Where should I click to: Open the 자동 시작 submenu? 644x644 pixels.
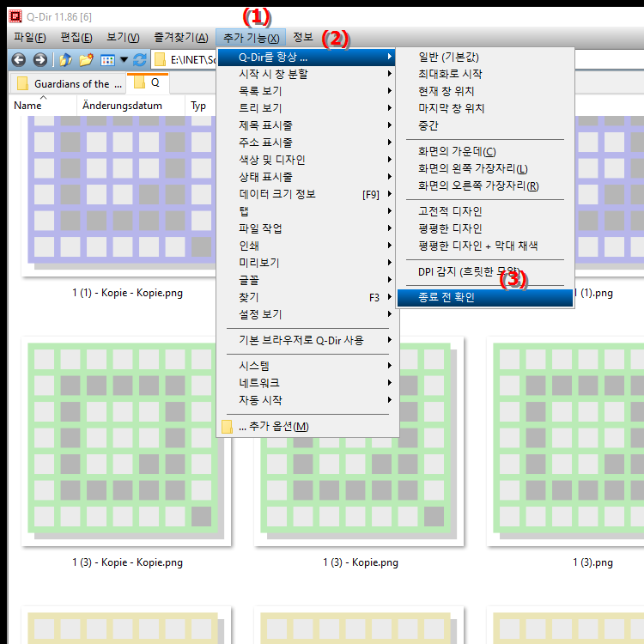click(307, 400)
